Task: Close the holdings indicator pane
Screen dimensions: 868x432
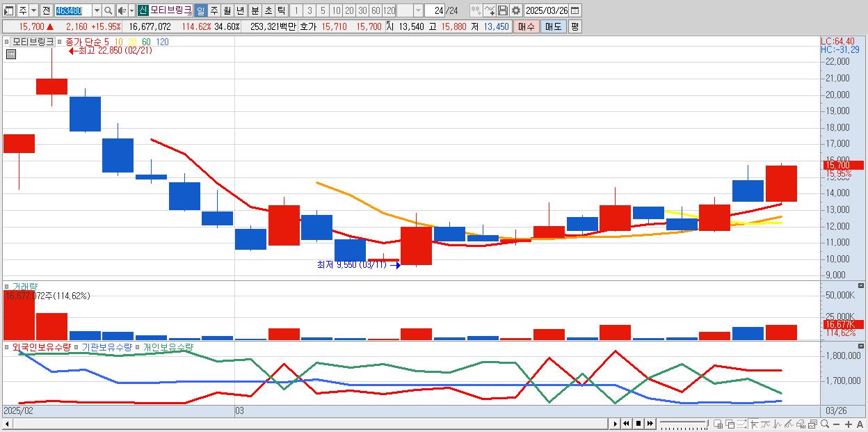Action: coord(860,346)
